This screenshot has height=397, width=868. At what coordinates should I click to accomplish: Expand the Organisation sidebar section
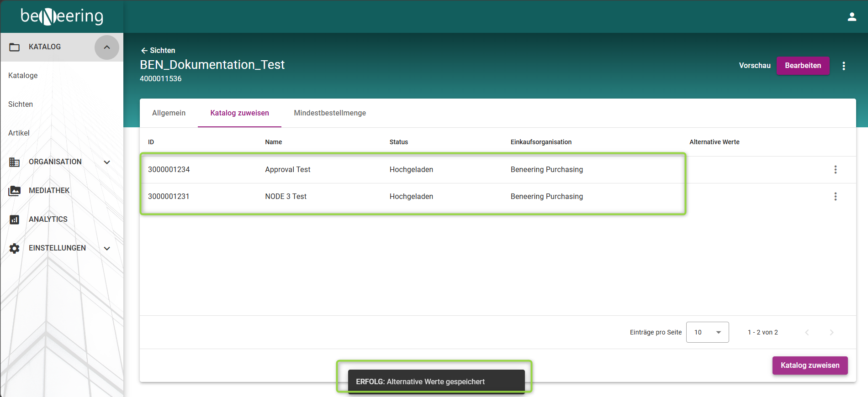click(x=107, y=162)
